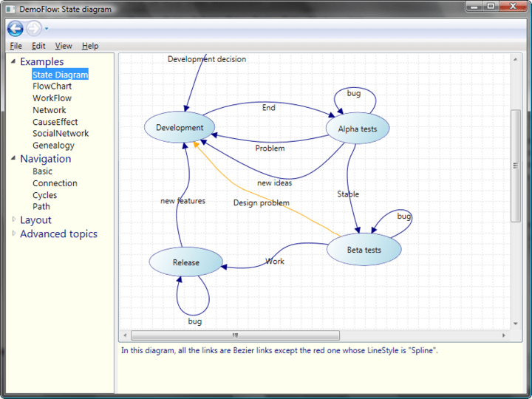Collapse the Examples tree section

click(x=13, y=62)
